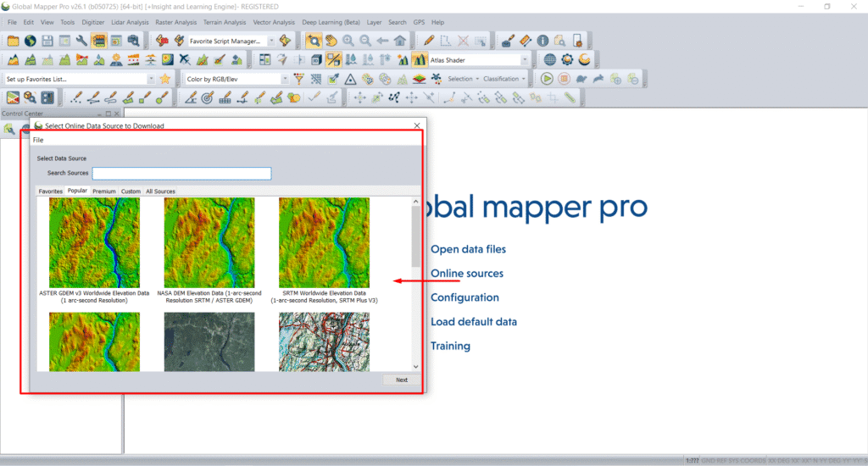
Task: Click the scrollbar down arrow in source list
Action: pyautogui.click(x=415, y=366)
